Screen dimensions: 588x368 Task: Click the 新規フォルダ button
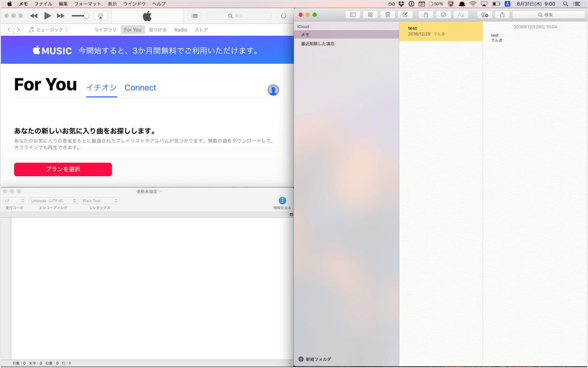point(315,359)
